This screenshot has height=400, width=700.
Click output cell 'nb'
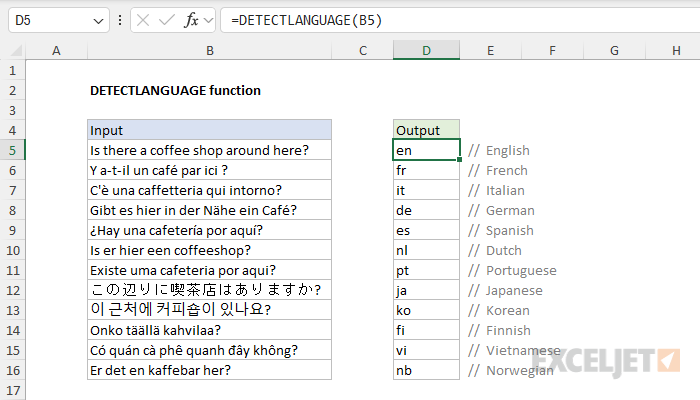426,370
